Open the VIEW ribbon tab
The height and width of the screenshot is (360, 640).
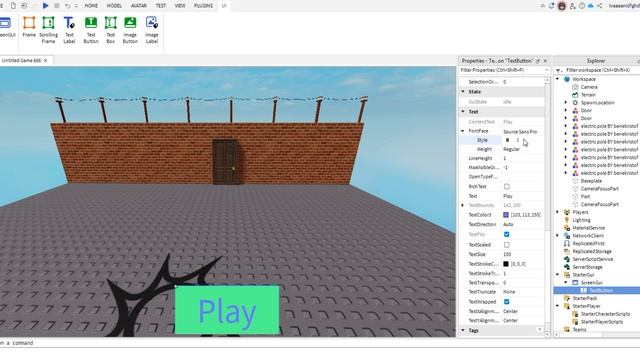point(180,6)
